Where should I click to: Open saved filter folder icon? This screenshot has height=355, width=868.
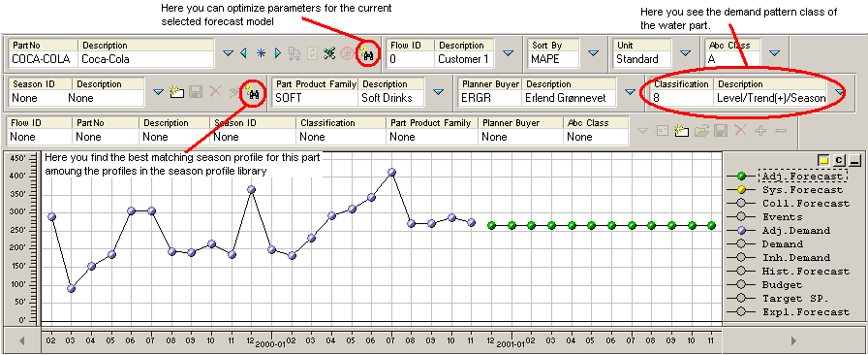click(701, 131)
